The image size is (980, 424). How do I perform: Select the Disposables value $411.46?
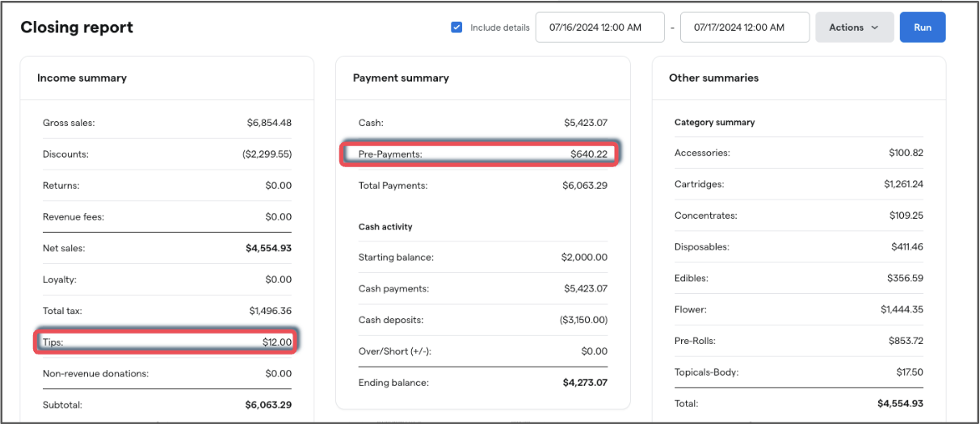(906, 247)
